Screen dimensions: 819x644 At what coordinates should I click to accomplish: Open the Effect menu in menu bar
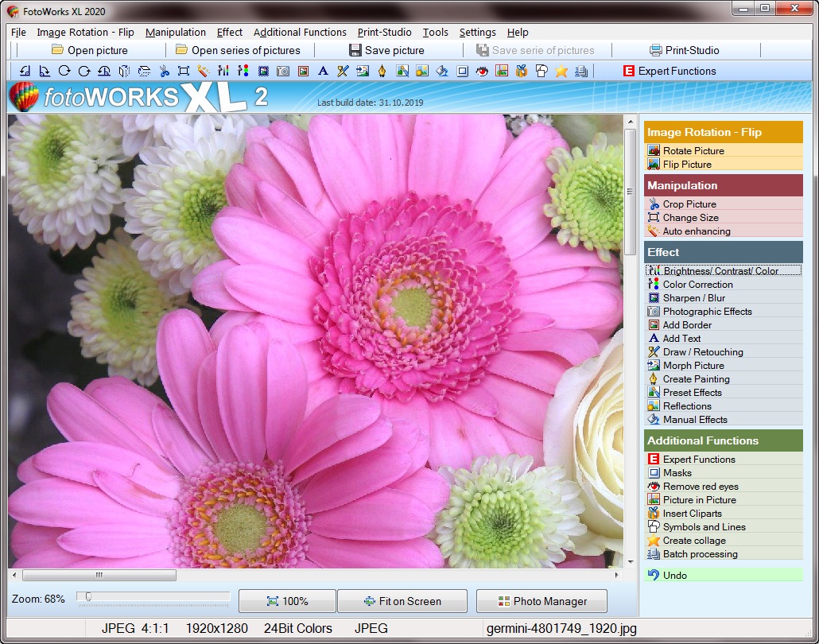click(x=229, y=33)
